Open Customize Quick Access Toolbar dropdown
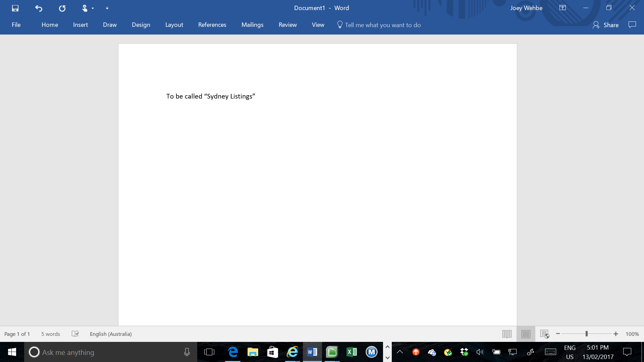Image resolution: width=644 pixels, height=362 pixels. (107, 8)
